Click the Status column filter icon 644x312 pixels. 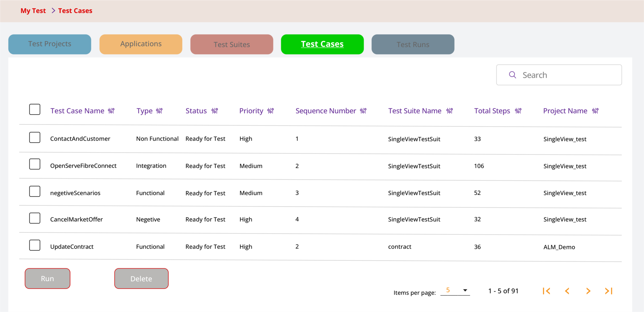tap(215, 111)
